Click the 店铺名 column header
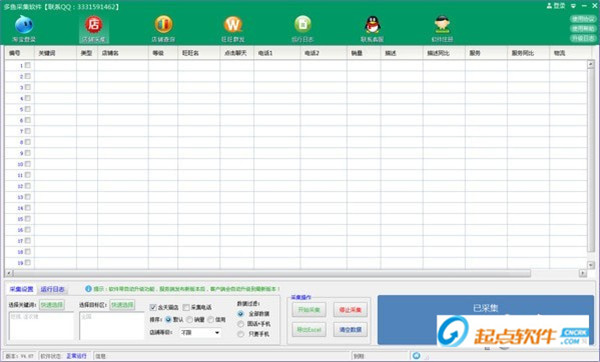The image size is (600, 362). coord(123,53)
